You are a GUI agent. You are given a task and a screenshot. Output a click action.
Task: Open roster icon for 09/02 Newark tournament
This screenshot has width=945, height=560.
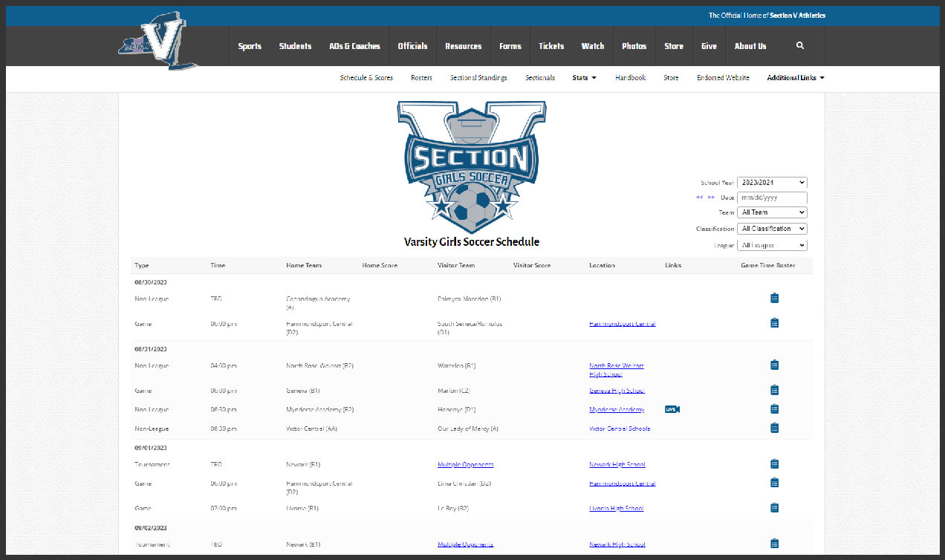coord(774,544)
